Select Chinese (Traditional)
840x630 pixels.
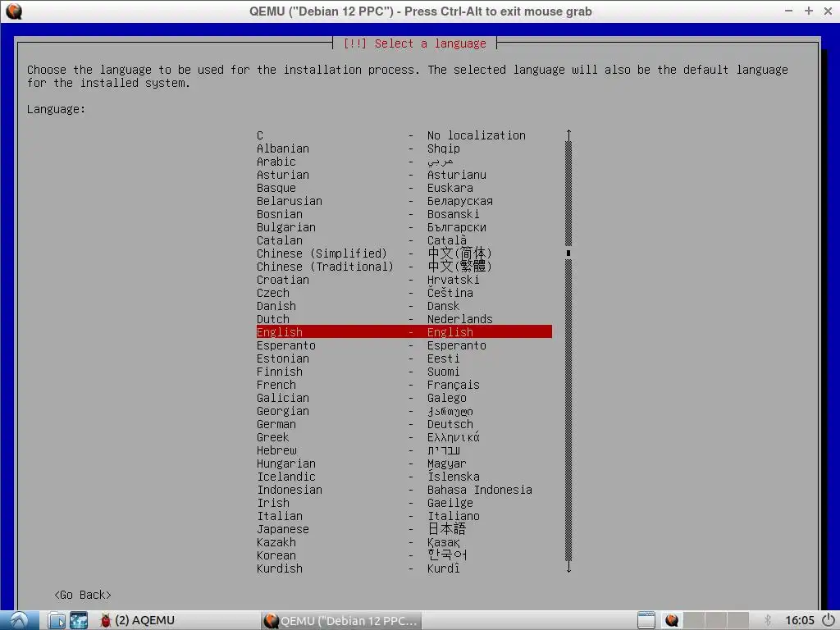(x=404, y=267)
